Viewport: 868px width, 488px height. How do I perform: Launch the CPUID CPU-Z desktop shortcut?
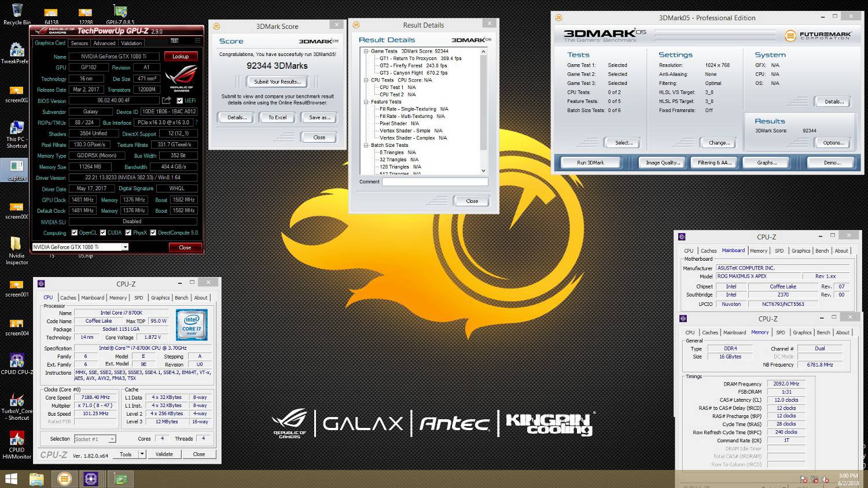tap(17, 364)
